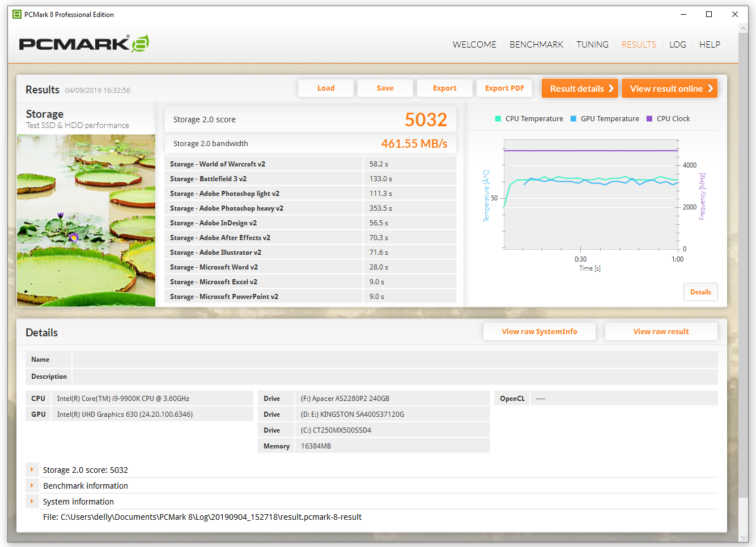The height and width of the screenshot is (547, 756).
Task: Click the CPU Temperature legend swatch
Action: point(498,119)
